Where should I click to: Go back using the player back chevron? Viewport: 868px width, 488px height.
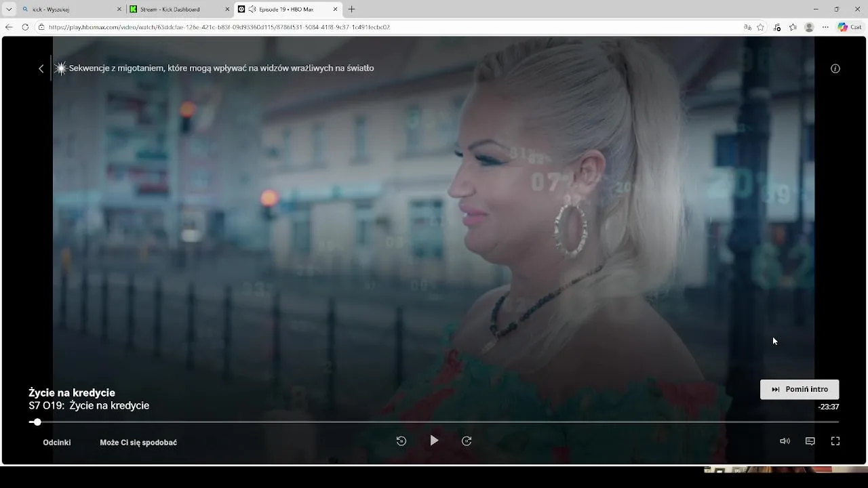click(x=41, y=68)
